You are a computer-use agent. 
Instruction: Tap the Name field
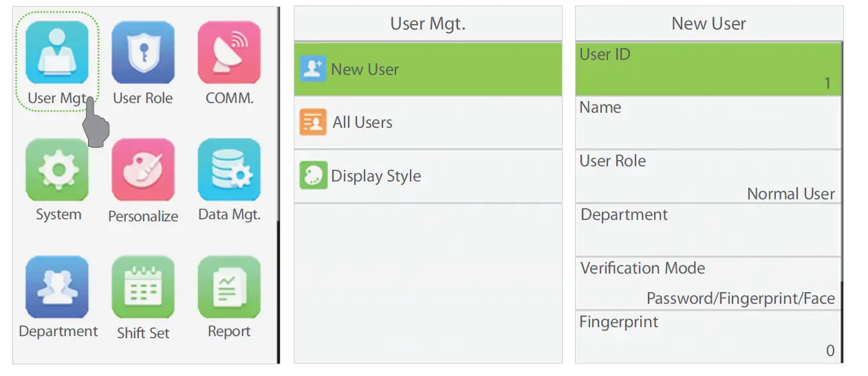point(708,122)
